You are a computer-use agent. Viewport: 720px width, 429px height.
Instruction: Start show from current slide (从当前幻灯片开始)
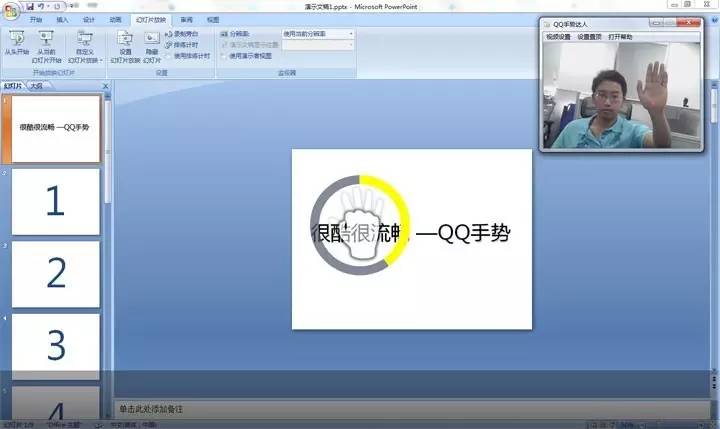tap(46, 47)
